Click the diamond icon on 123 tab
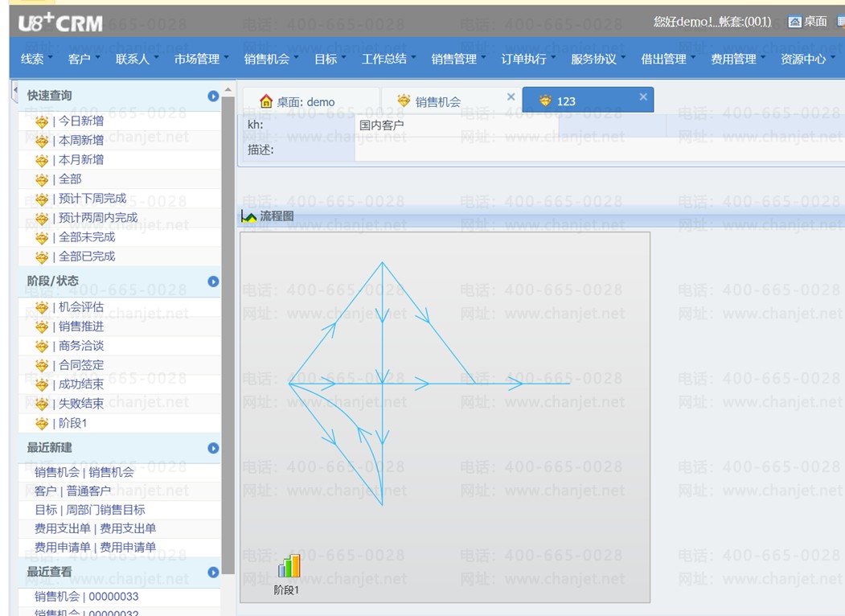845x616 pixels. (545, 101)
